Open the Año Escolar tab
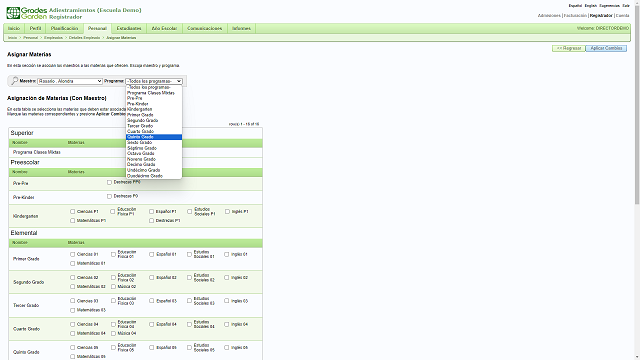Image resolution: width=640 pixels, height=360 pixels. pos(164,28)
